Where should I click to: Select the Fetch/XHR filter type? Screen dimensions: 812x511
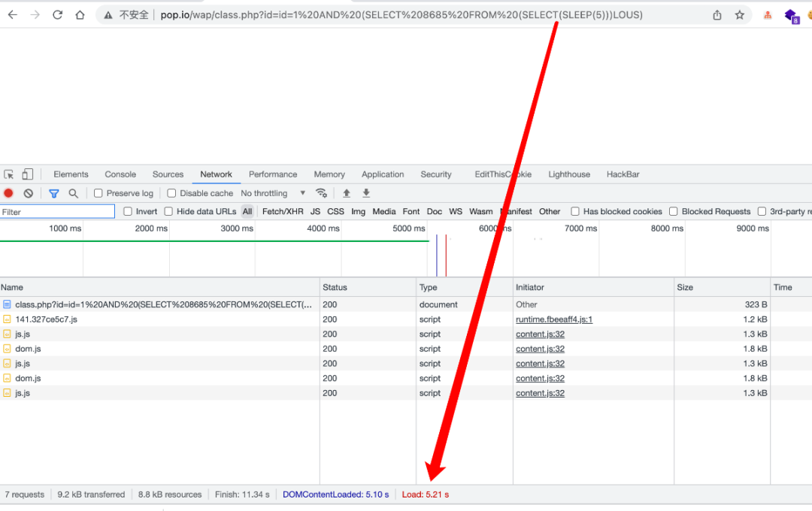pos(283,211)
